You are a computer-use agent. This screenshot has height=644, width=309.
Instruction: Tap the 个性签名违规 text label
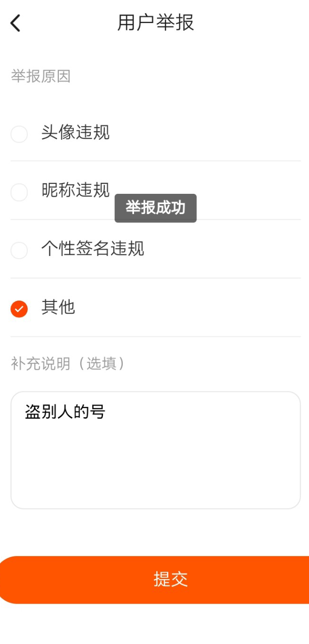click(93, 249)
